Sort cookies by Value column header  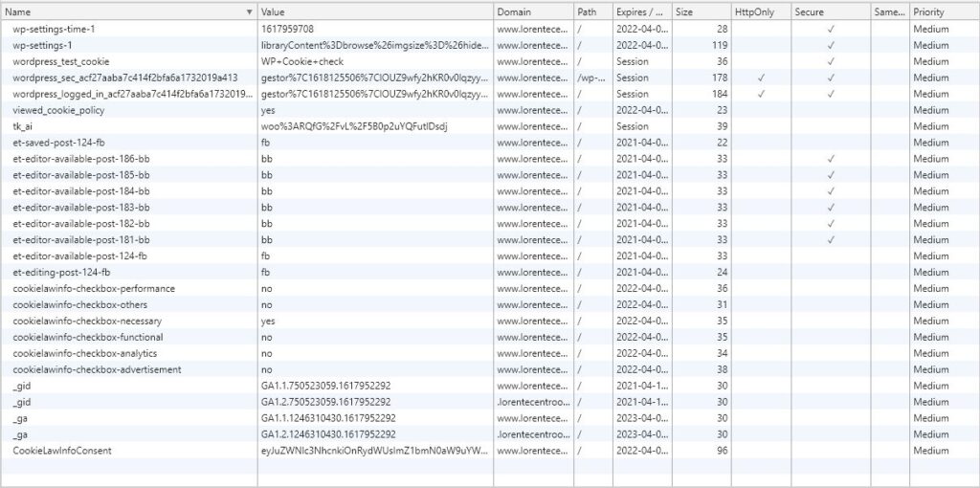[375, 11]
